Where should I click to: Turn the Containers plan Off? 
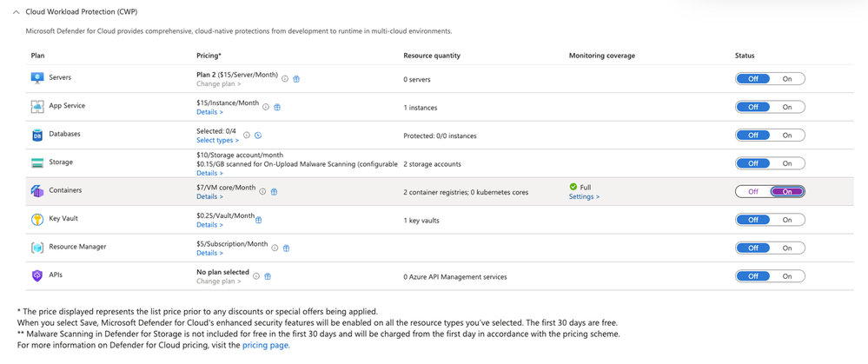tap(752, 192)
